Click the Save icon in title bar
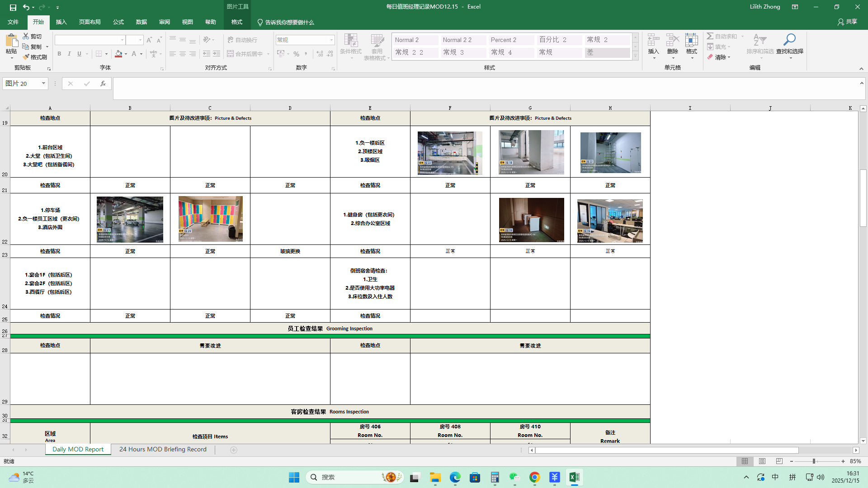This screenshot has height=488, width=868. 13,7
